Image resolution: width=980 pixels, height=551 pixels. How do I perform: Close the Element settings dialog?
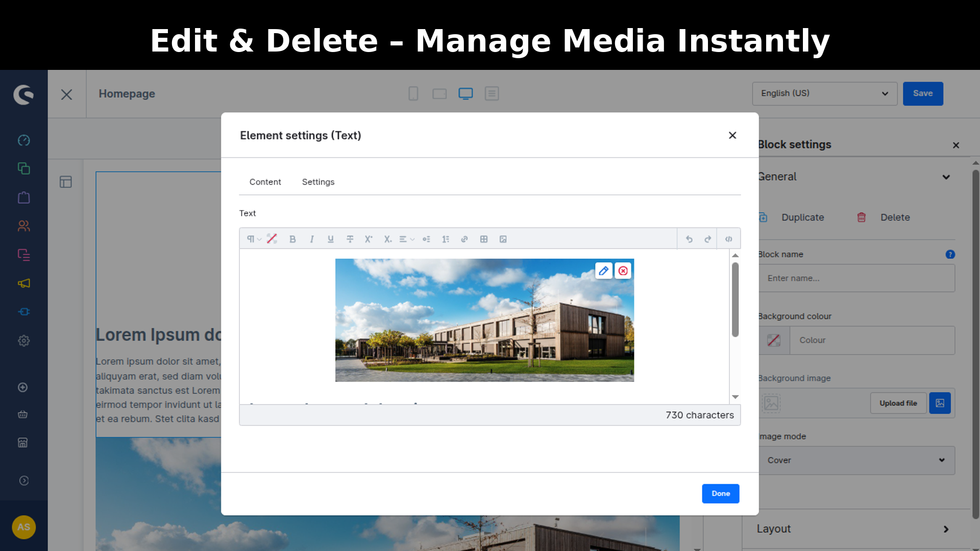pyautogui.click(x=732, y=135)
